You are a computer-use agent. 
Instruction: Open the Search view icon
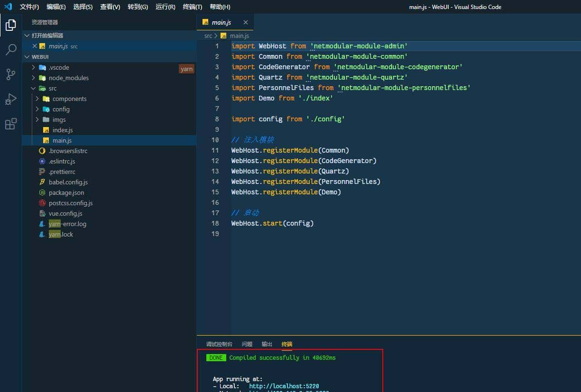click(10, 50)
